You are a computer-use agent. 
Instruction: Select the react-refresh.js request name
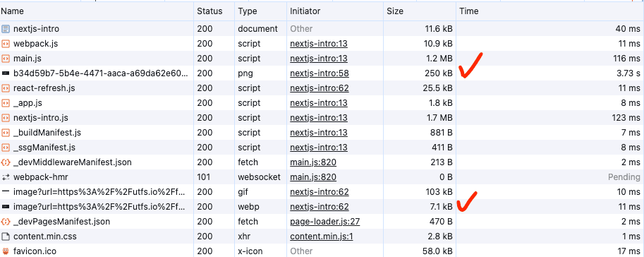pos(44,88)
